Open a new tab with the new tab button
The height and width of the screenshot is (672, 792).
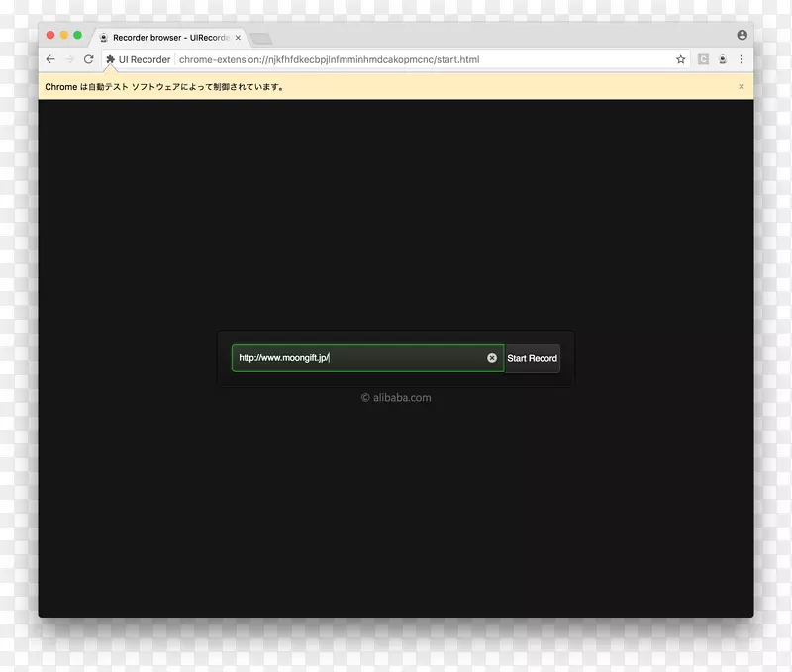click(260, 38)
